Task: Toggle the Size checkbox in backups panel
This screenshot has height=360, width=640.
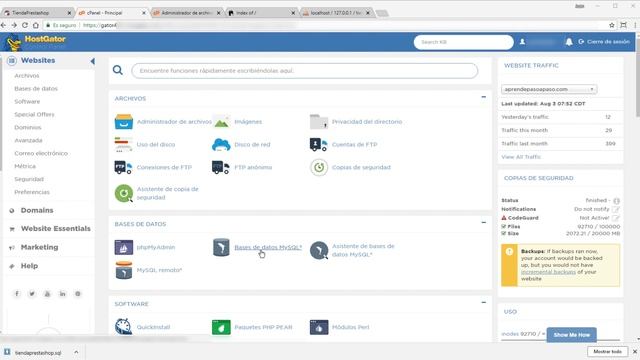Action: [x=504, y=233]
